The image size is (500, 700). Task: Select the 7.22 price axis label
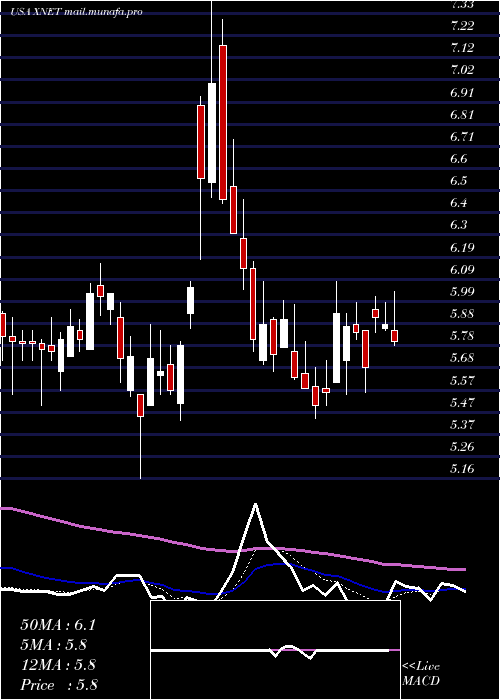pos(462,26)
